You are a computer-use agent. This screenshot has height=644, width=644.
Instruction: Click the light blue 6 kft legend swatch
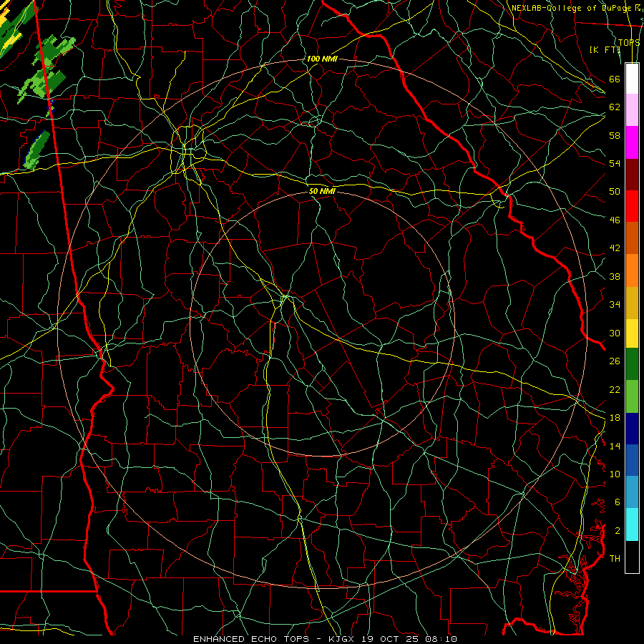632,492
